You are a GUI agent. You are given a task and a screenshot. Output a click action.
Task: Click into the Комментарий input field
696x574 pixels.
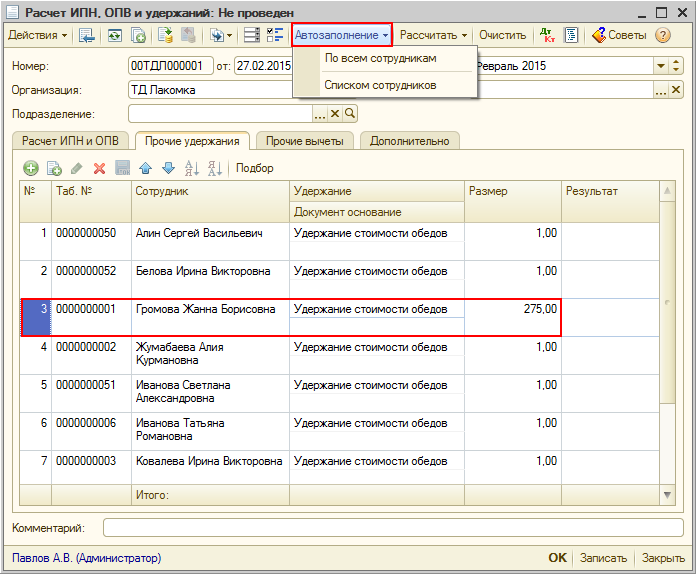[392, 527]
